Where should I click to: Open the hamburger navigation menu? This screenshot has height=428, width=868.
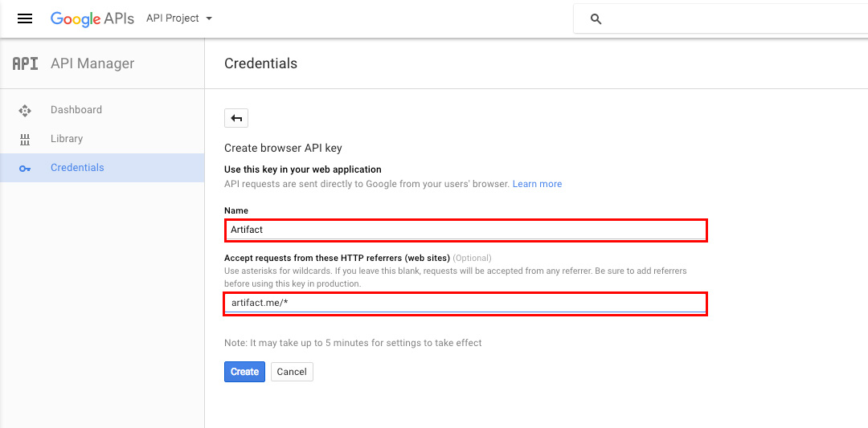coord(25,18)
